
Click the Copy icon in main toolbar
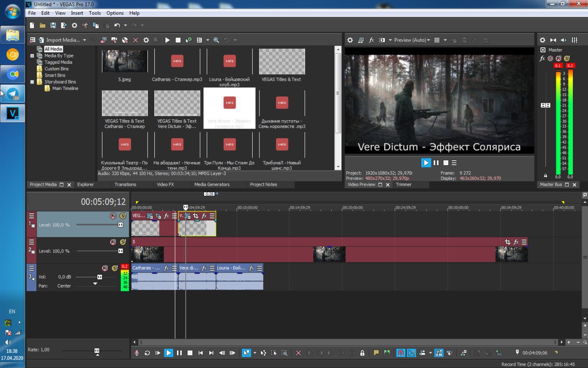96,26
